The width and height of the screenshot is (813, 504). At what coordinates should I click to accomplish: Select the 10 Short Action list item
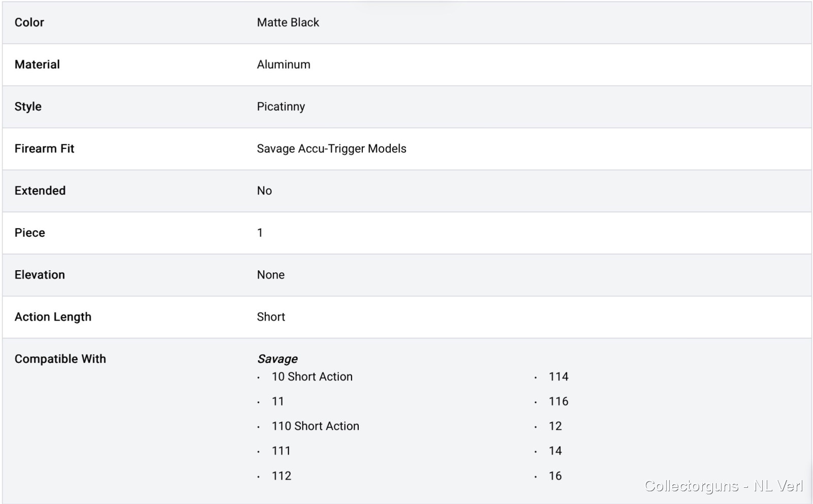(x=312, y=377)
